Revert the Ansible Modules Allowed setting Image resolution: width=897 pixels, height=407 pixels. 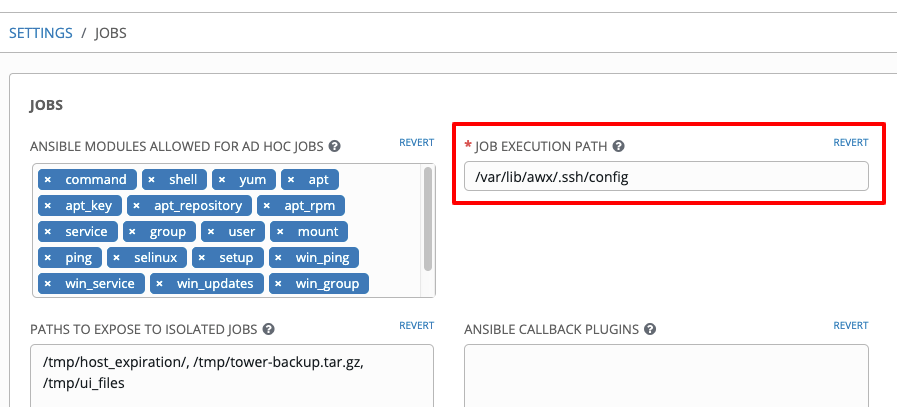pos(416,143)
